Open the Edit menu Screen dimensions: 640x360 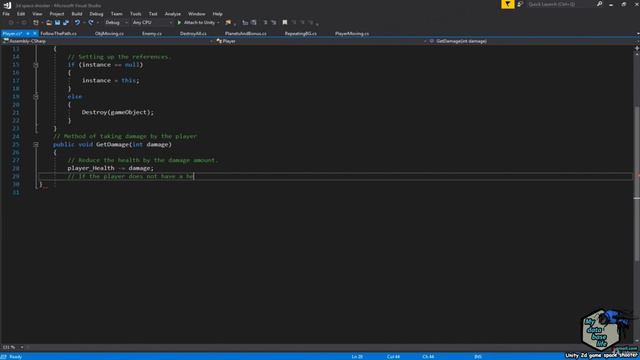(x=21, y=14)
